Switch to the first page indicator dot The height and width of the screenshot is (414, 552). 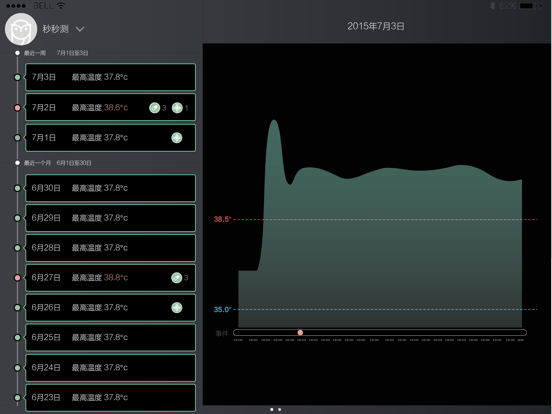[x=272, y=409]
